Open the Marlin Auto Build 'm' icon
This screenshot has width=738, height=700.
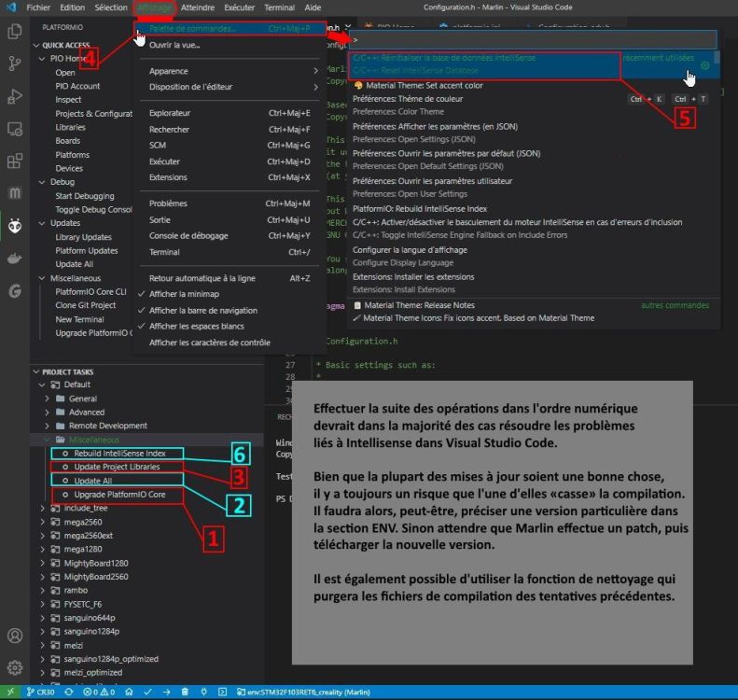pyautogui.click(x=15, y=193)
